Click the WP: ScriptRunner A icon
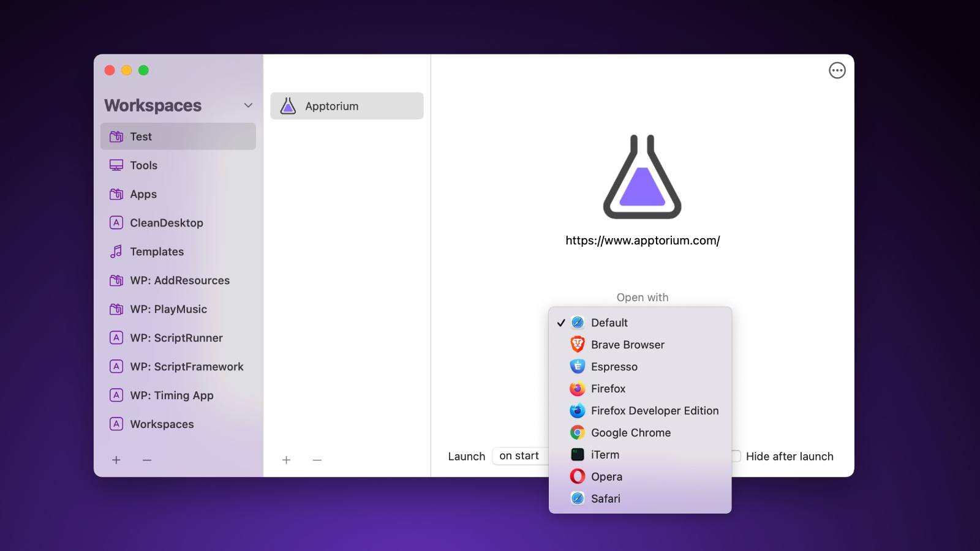The image size is (980, 551). click(116, 338)
